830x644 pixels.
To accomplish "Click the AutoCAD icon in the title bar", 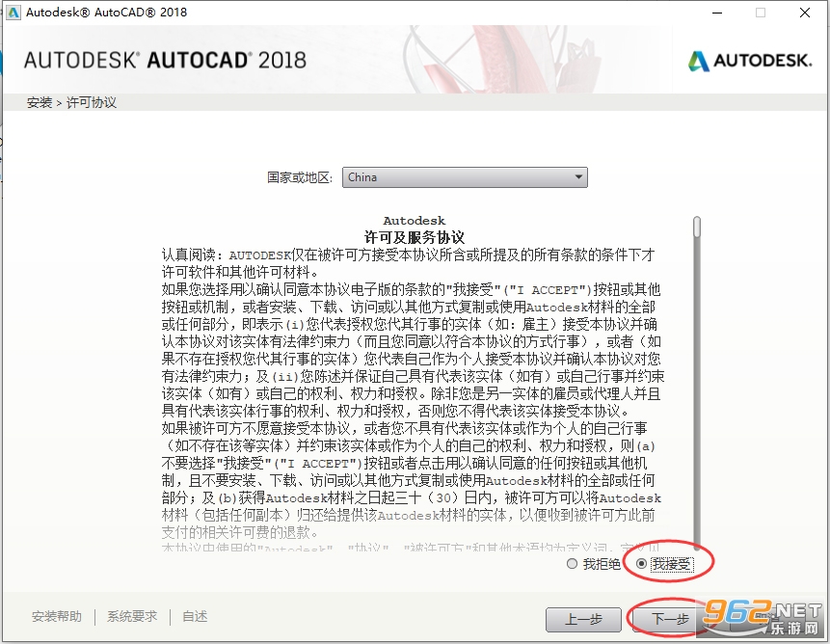I will [13, 13].
